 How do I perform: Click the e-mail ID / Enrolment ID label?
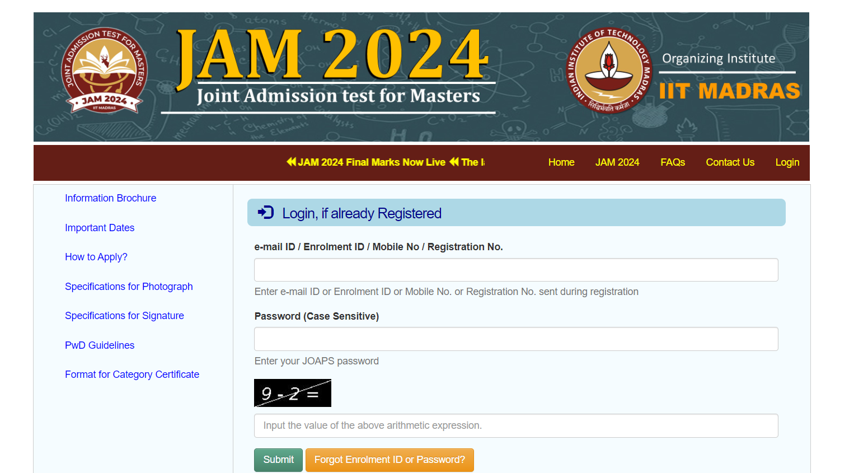pyautogui.click(x=379, y=247)
